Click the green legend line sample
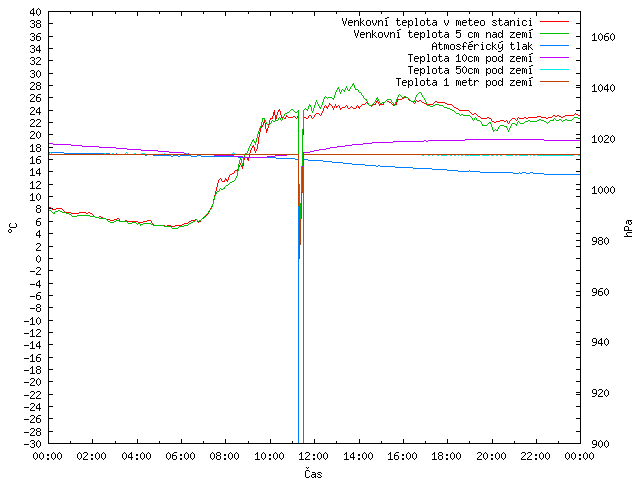640x480 pixels. click(554, 34)
